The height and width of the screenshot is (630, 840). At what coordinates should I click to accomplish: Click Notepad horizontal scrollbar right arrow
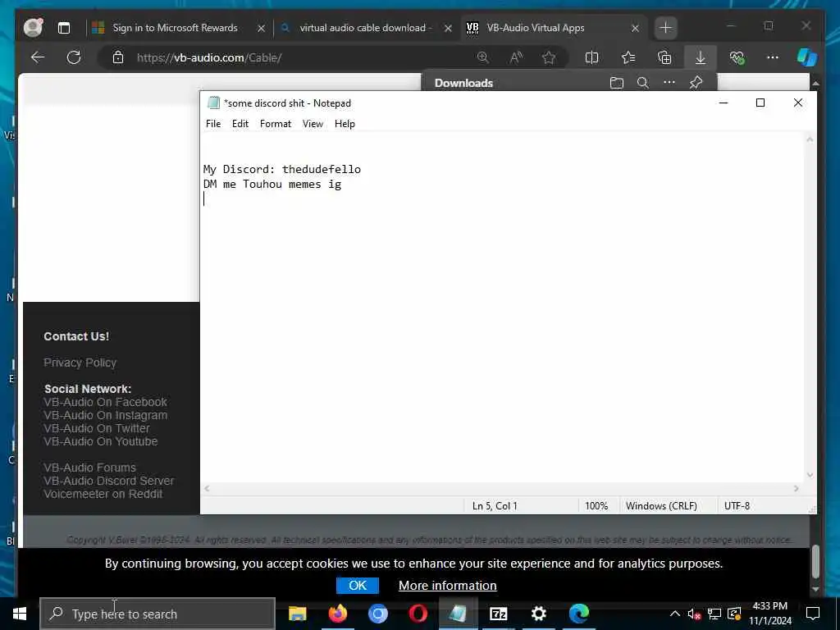click(796, 489)
